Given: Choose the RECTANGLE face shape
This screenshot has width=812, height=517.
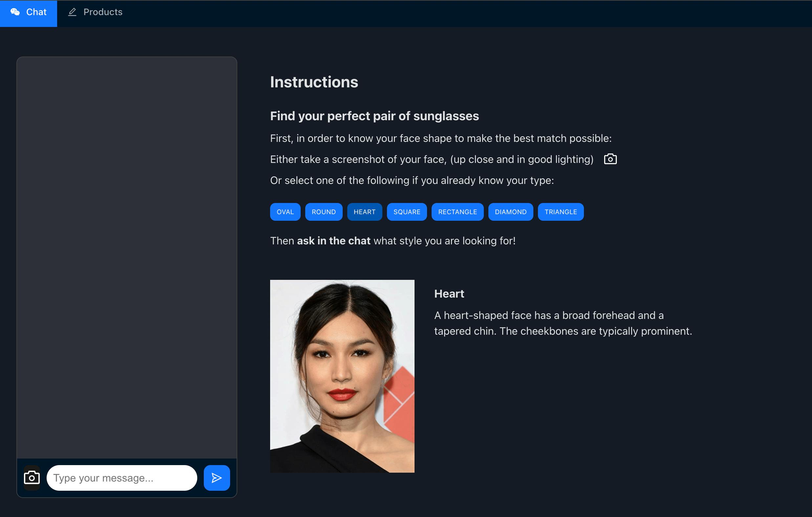Looking at the screenshot, I should [x=457, y=212].
